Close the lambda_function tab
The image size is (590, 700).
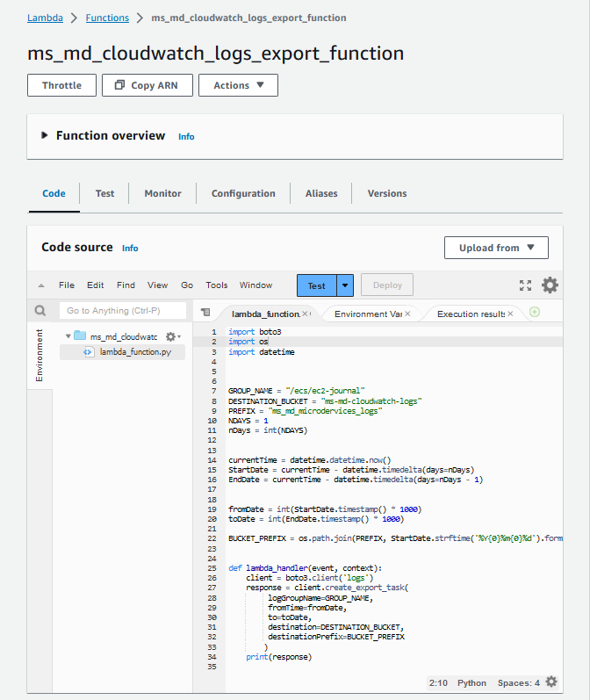tap(305, 314)
